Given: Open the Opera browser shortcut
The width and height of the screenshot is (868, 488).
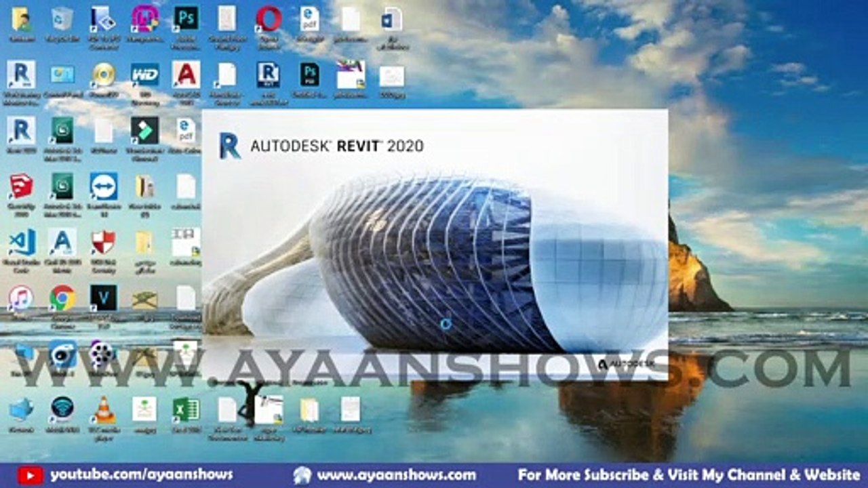Looking at the screenshot, I should [x=269, y=18].
